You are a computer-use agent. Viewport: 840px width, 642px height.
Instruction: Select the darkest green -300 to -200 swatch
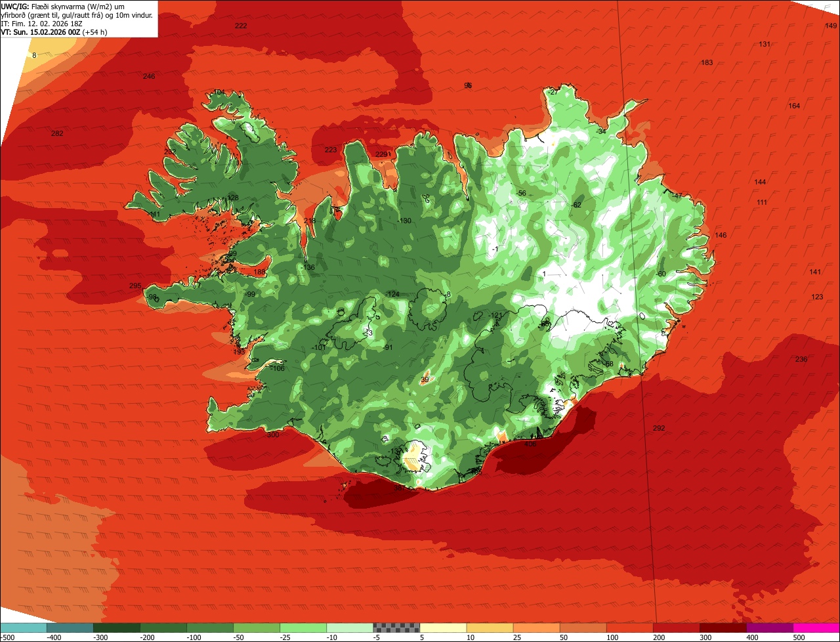(x=116, y=628)
